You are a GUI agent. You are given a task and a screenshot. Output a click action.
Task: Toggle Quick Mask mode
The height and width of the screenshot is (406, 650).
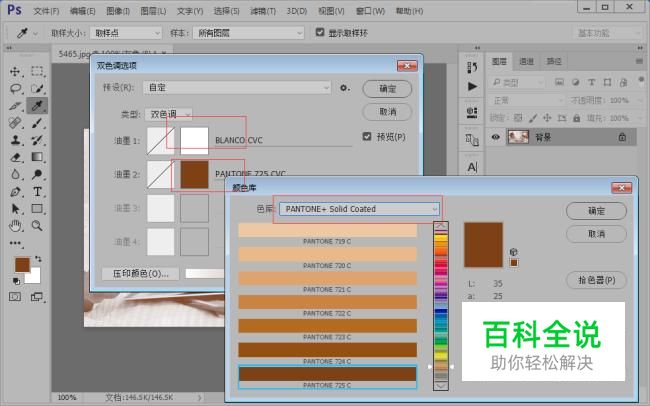15,297
